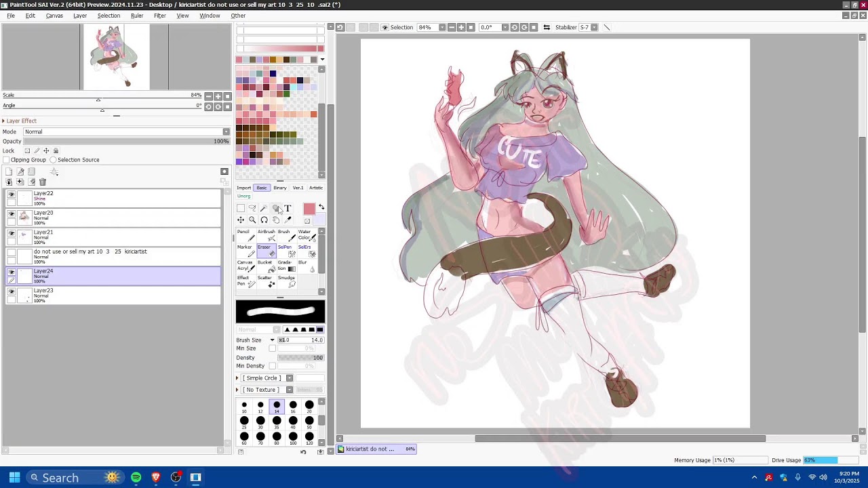Open the rotation angle dropdown
868x488 pixels.
[505, 27]
